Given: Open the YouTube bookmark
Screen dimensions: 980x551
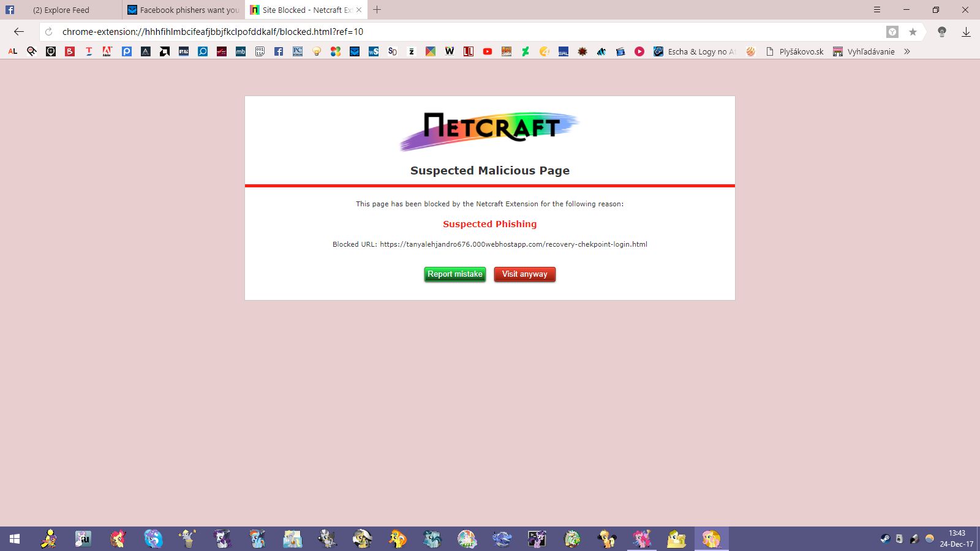Looking at the screenshot, I should click(488, 51).
